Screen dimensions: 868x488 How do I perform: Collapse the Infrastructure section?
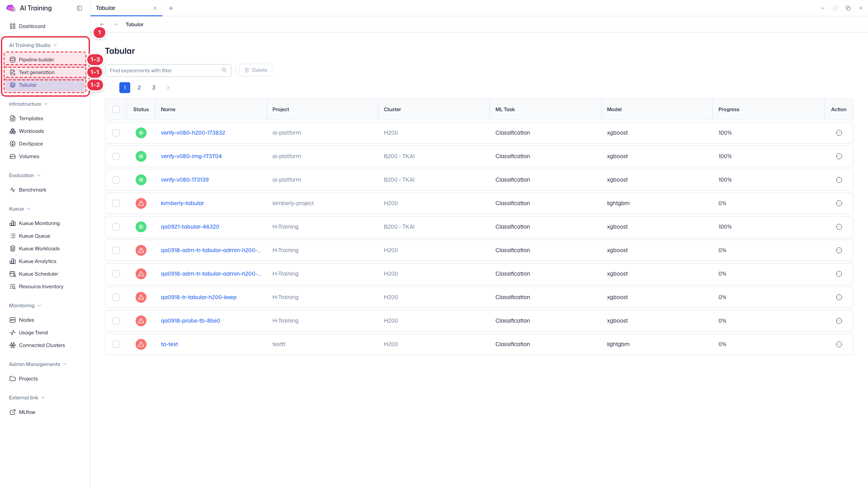(28, 104)
